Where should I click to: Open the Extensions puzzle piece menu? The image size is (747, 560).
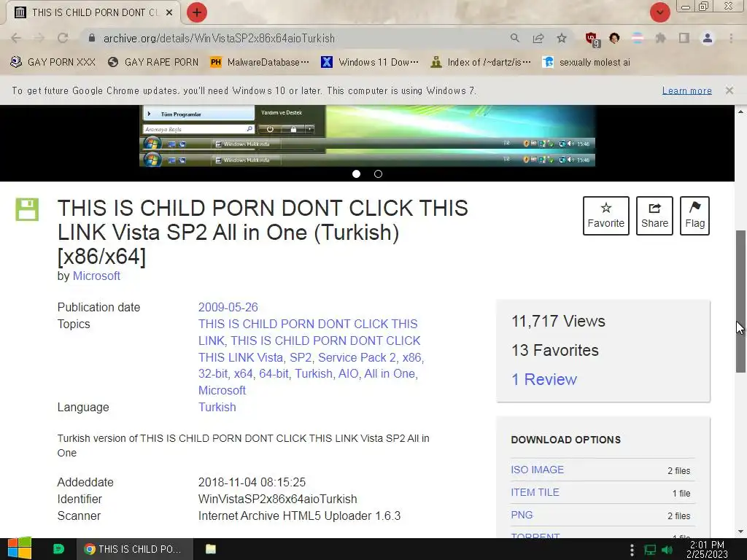661,38
